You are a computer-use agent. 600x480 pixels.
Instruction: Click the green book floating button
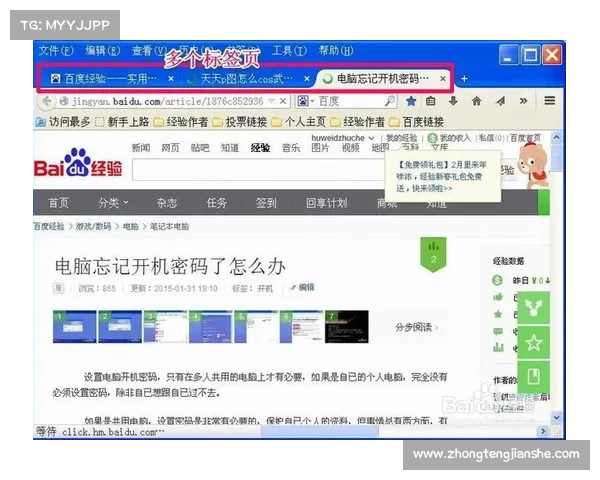[x=533, y=377]
